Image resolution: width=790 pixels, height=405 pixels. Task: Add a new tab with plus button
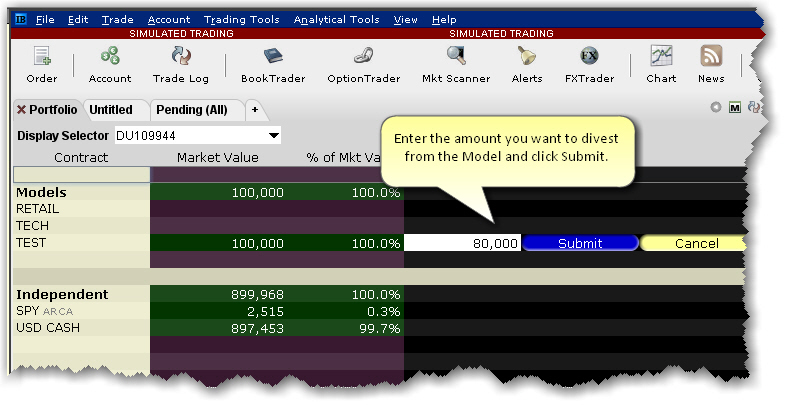254,109
